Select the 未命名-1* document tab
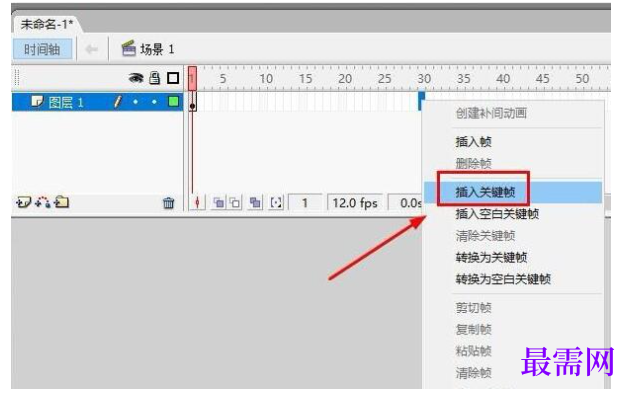This screenshot has height=393, width=633. 47,24
